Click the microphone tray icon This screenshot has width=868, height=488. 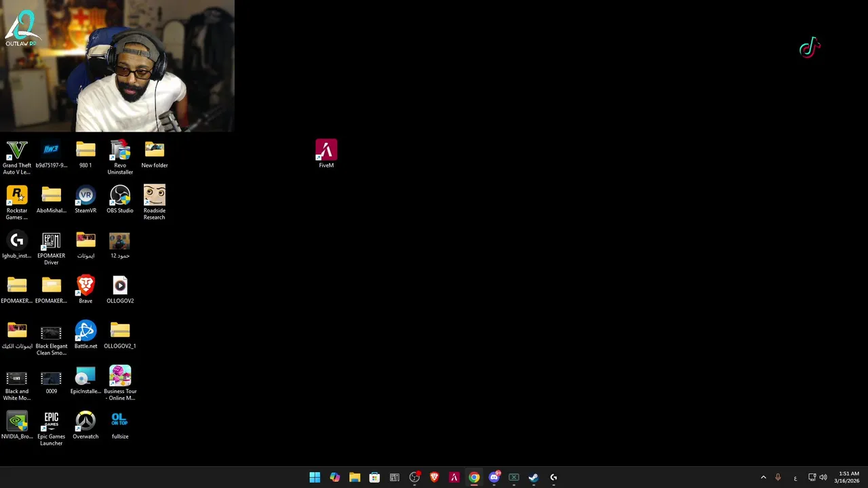pyautogui.click(x=778, y=477)
